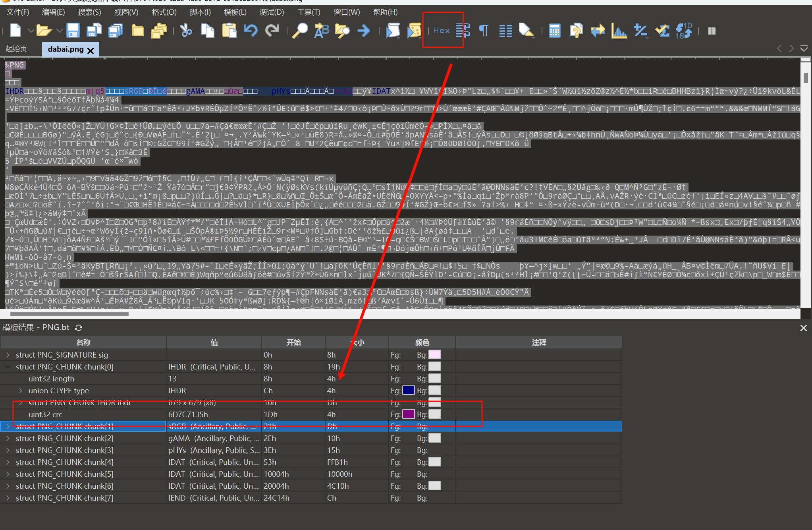Close the template results panel

[x=803, y=328]
